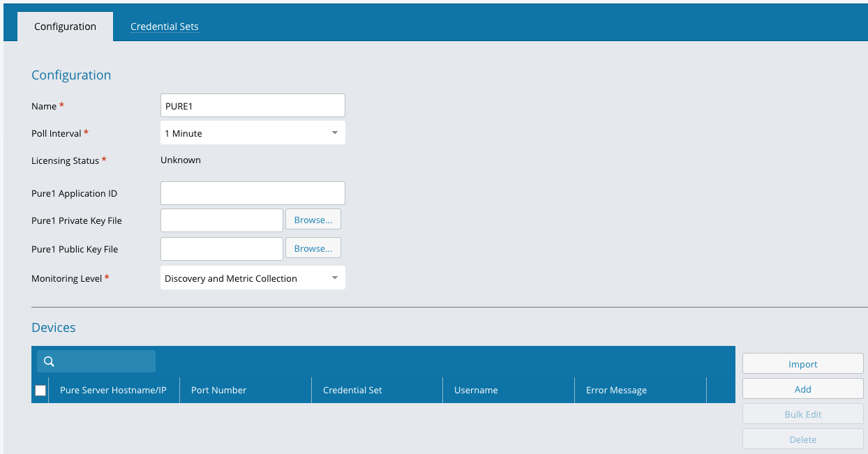Image resolution: width=868 pixels, height=454 pixels.
Task: Focus the Pure1 Application ID field
Action: 253,193
